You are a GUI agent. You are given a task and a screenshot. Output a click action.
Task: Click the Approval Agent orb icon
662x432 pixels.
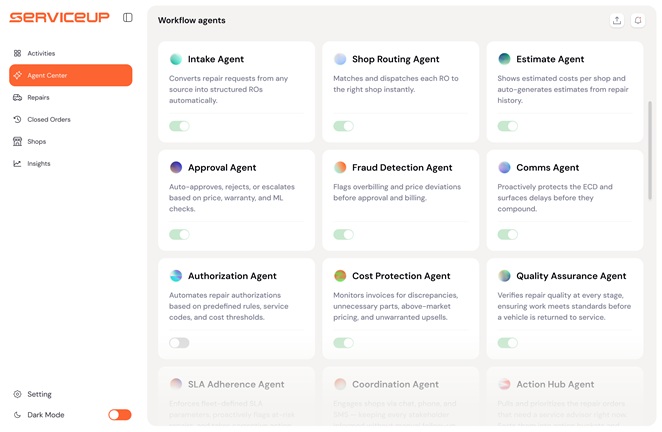tap(176, 168)
